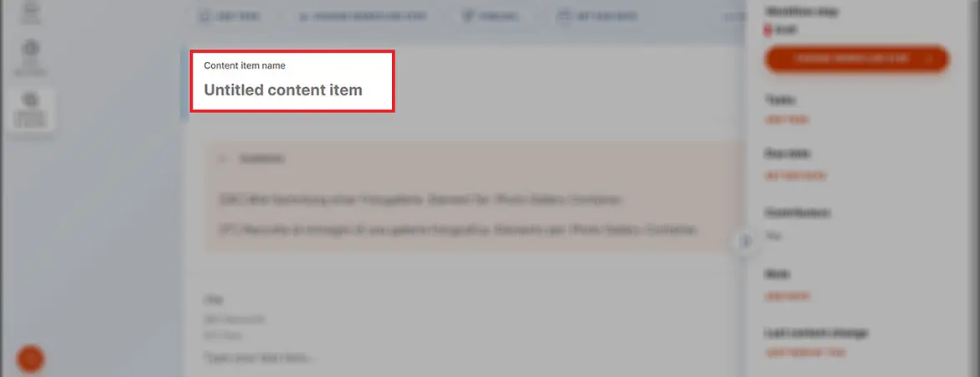The width and height of the screenshot is (980, 377).
Task: Click the link under Last content change
Action: pyautogui.click(x=805, y=353)
